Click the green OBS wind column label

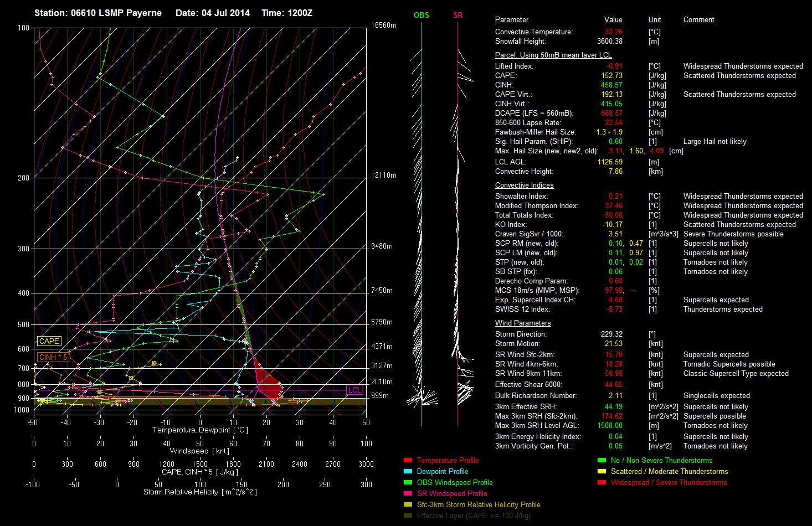pyautogui.click(x=422, y=15)
